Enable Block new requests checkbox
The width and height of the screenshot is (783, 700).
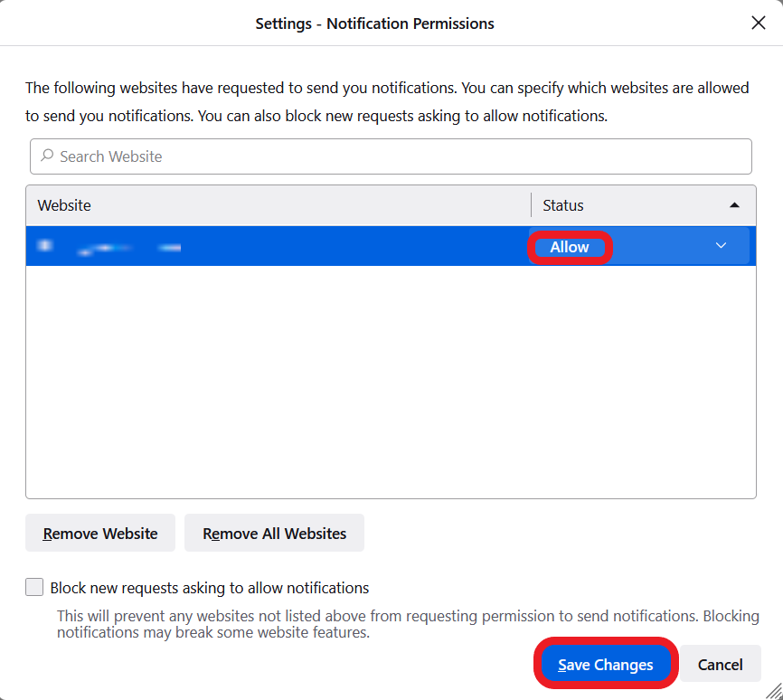coord(34,588)
